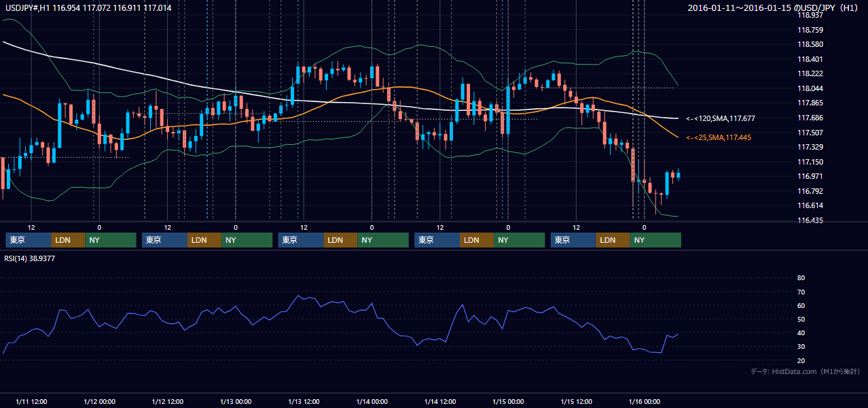Click RSI scale value 40

point(801,333)
